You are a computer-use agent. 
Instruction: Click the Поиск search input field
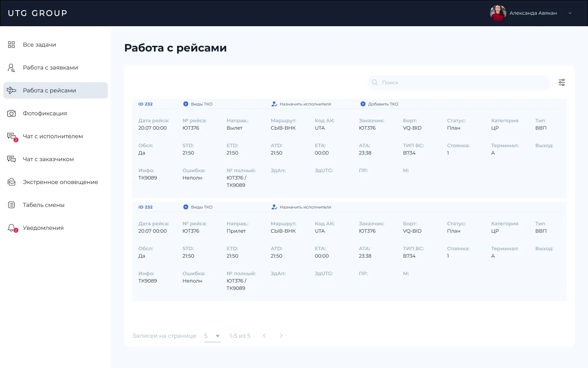point(459,83)
